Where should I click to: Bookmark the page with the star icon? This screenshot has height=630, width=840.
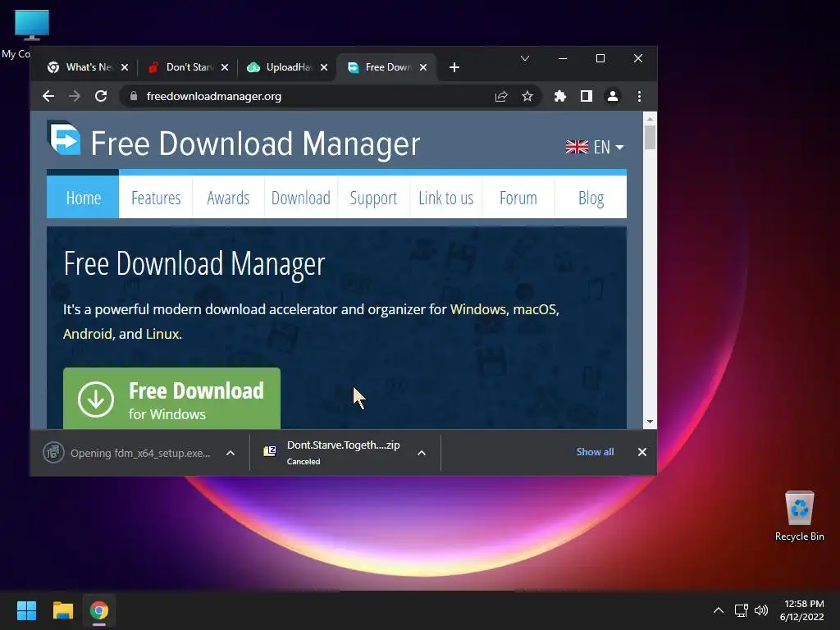pyautogui.click(x=527, y=97)
